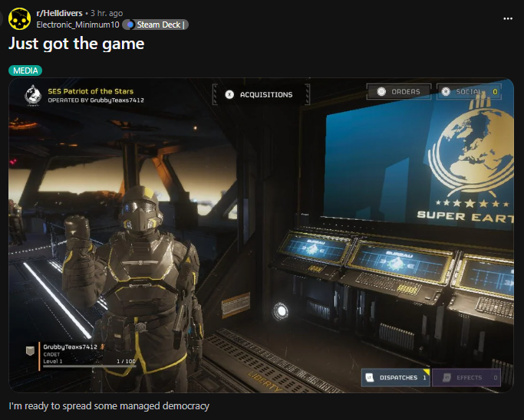Click the 3 hr. ago timestamp
Image resolution: width=524 pixels, height=420 pixels.
tap(107, 13)
